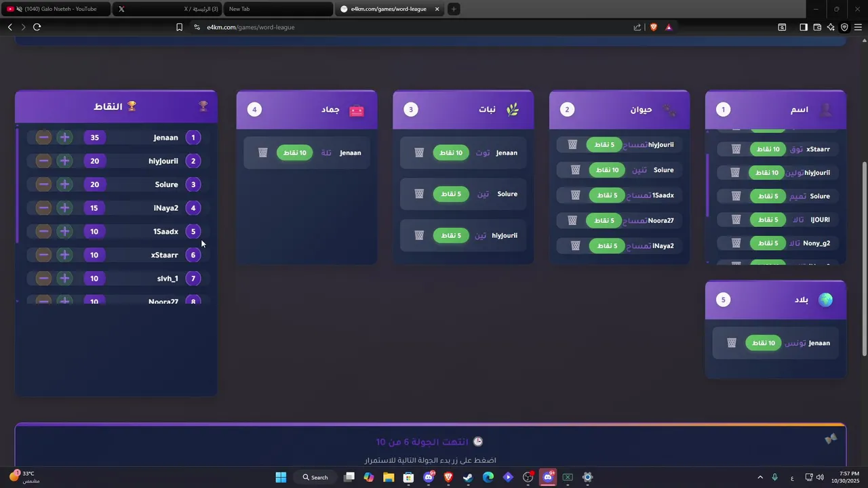868x488 pixels.
Task: Open Brave Shields lion icon
Action: (x=654, y=27)
